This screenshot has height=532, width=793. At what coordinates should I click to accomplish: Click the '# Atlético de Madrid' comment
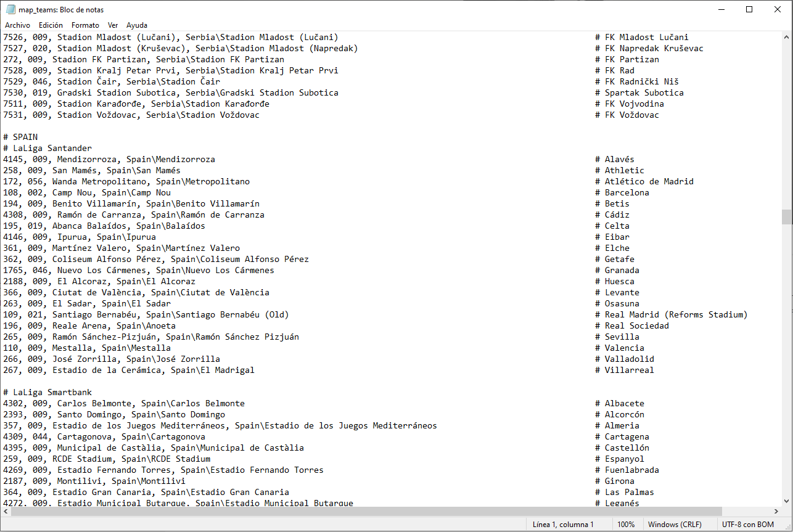click(x=644, y=181)
